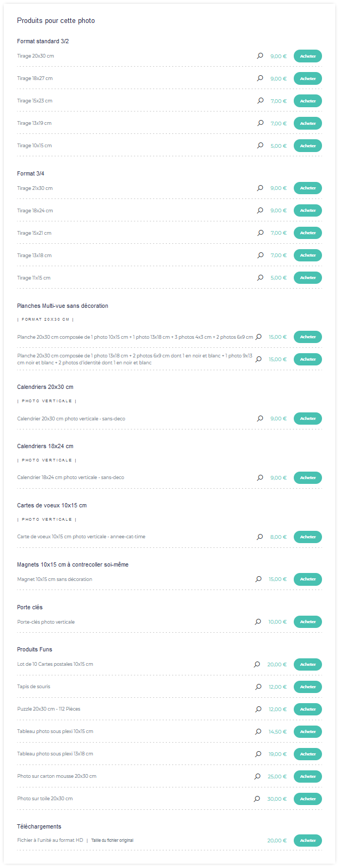Screen dimensions: 338x868
Task: Click Acheter for first Planche 20x30 cm
Action: tap(308, 337)
